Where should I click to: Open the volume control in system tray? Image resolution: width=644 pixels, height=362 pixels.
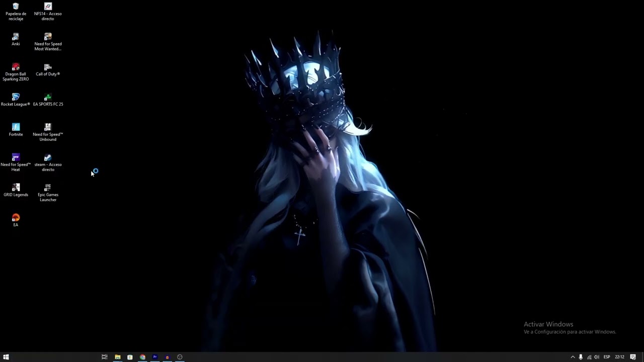(597, 357)
